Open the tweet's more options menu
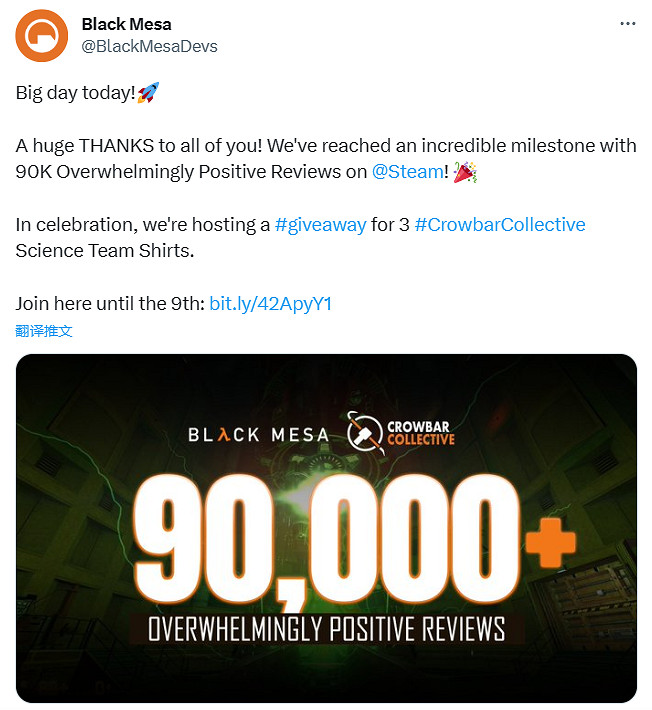 click(626, 23)
